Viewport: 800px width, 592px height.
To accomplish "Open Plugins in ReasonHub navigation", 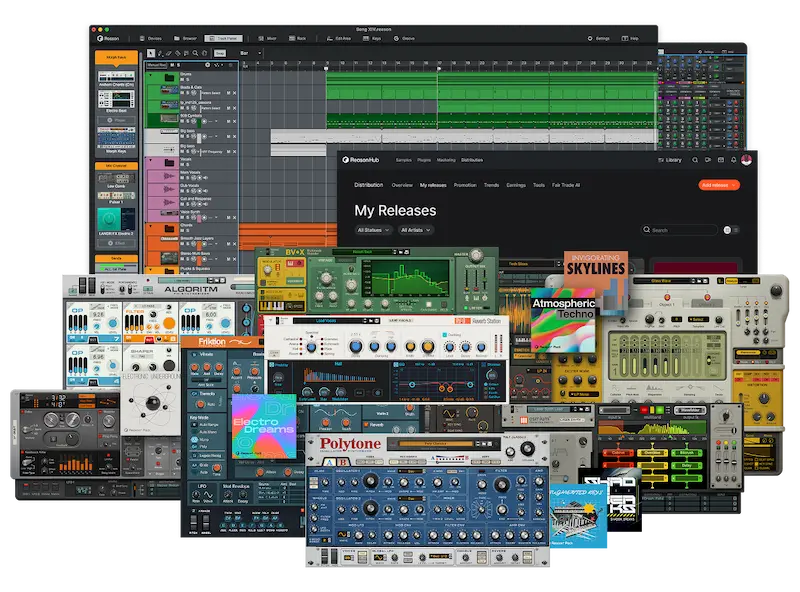I will pyautogui.click(x=424, y=160).
